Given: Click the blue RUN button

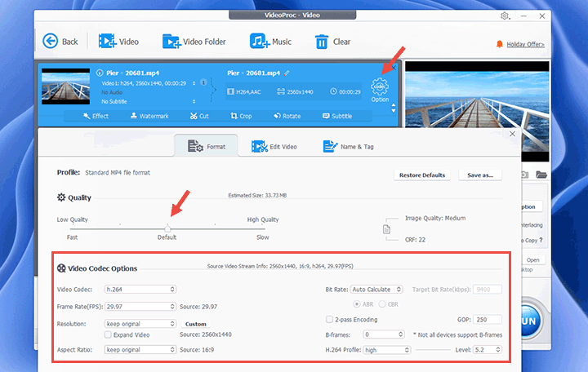Looking at the screenshot, I should (529, 321).
